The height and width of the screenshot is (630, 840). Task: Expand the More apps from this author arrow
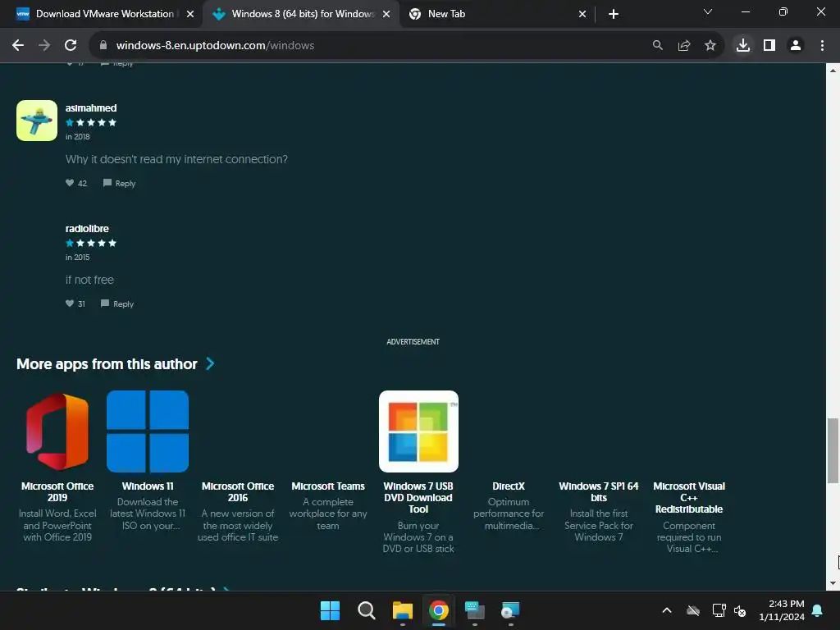[211, 364]
